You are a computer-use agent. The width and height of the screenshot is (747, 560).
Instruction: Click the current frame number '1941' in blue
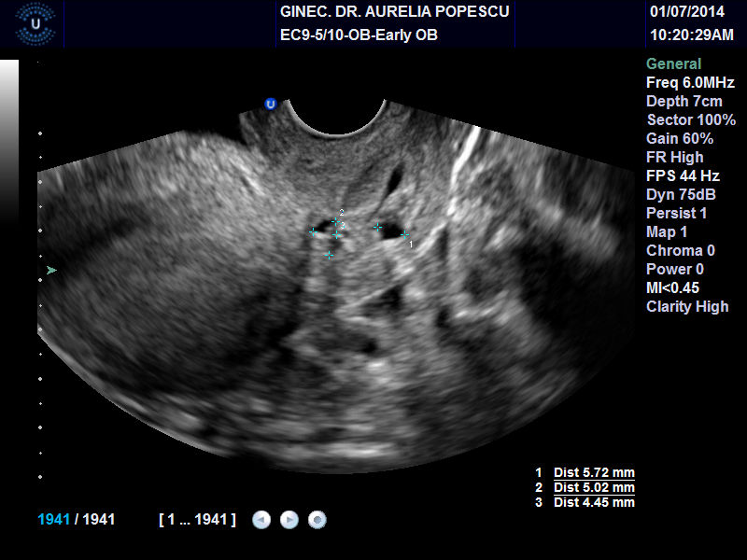tap(54, 519)
